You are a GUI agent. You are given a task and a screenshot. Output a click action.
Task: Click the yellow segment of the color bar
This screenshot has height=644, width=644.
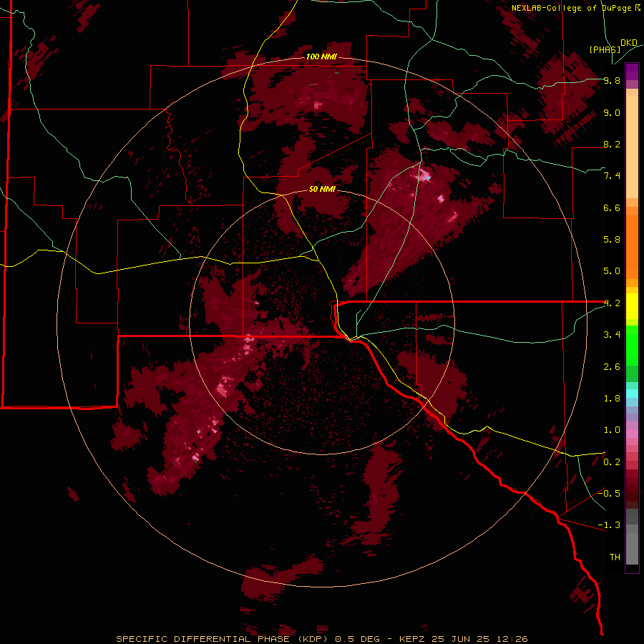pos(632,306)
